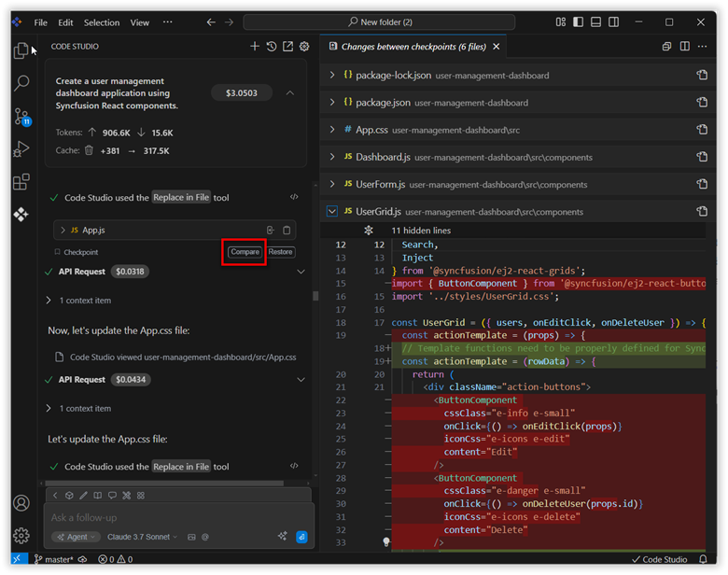Click the Compare checkpoint button
Image resolution: width=728 pixels, height=575 pixels.
point(245,252)
